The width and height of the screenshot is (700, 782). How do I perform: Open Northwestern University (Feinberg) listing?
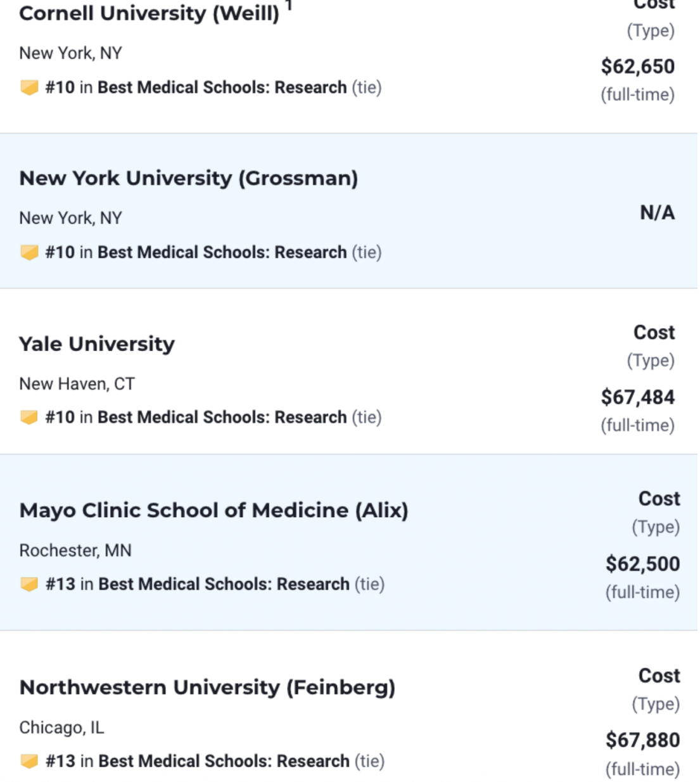207,687
